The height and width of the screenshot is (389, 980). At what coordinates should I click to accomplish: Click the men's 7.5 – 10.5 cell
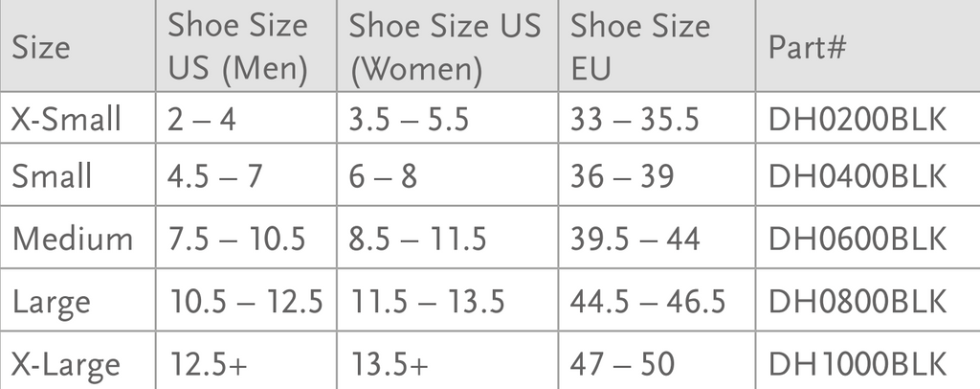[237, 239]
